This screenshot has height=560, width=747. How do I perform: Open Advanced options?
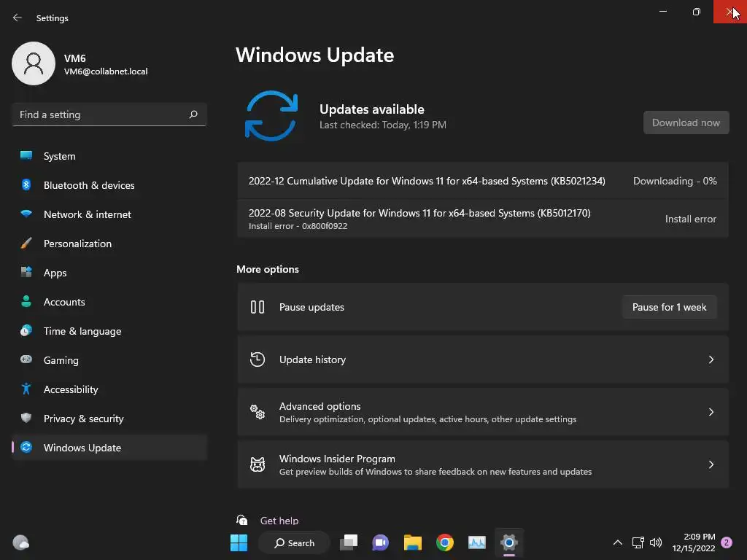pos(483,412)
